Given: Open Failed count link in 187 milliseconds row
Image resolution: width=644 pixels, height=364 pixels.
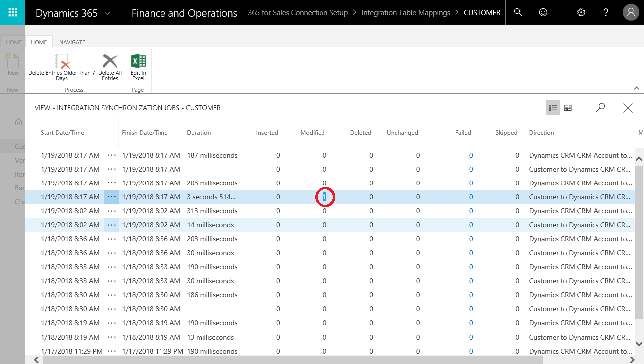Looking at the screenshot, I should point(471,155).
